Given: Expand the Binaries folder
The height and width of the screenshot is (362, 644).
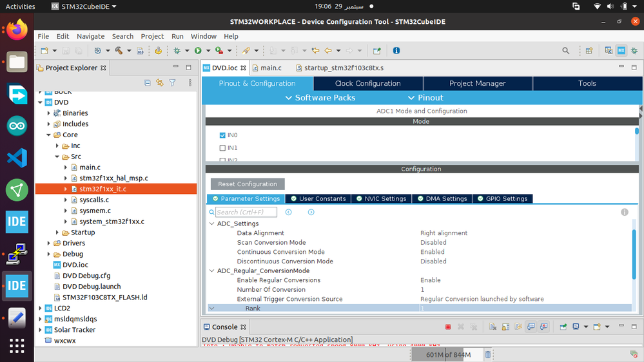Looking at the screenshot, I should 48,113.
